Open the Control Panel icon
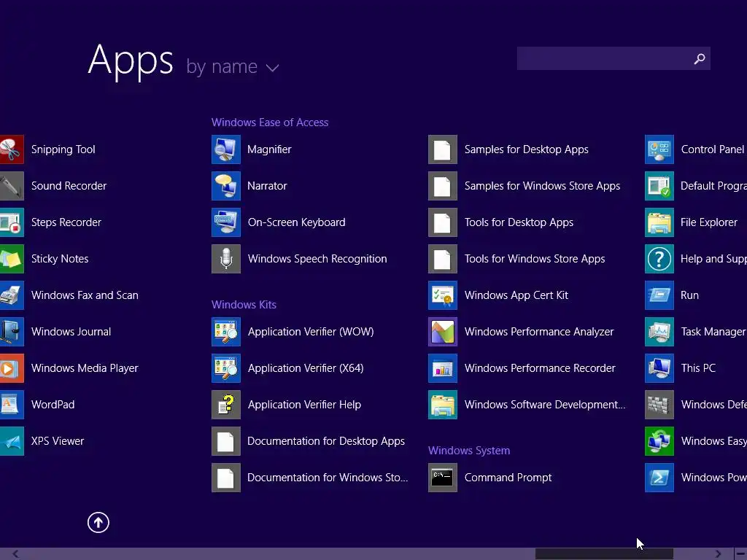The width and height of the screenshot is (747, 560). (x=659, y=149)
